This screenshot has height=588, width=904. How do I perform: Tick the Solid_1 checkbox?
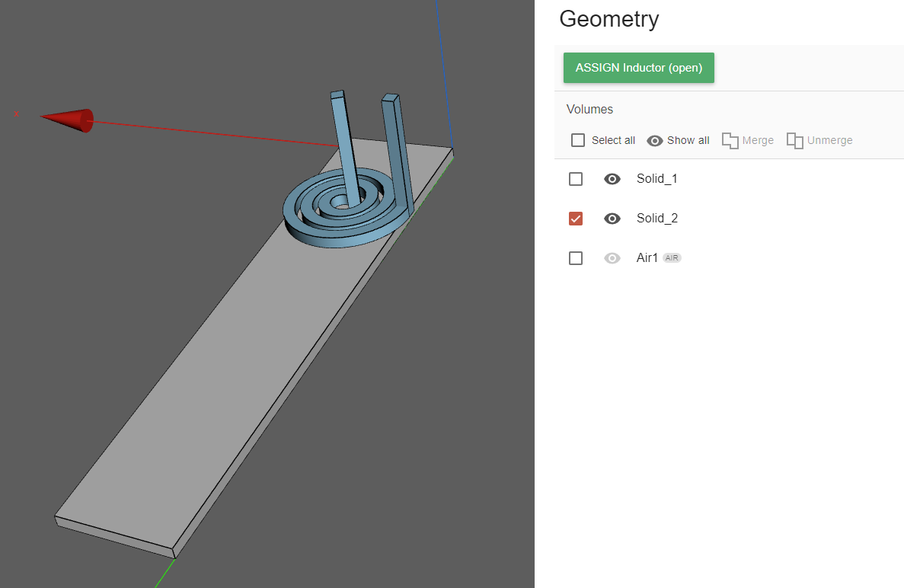coord(576,179)
